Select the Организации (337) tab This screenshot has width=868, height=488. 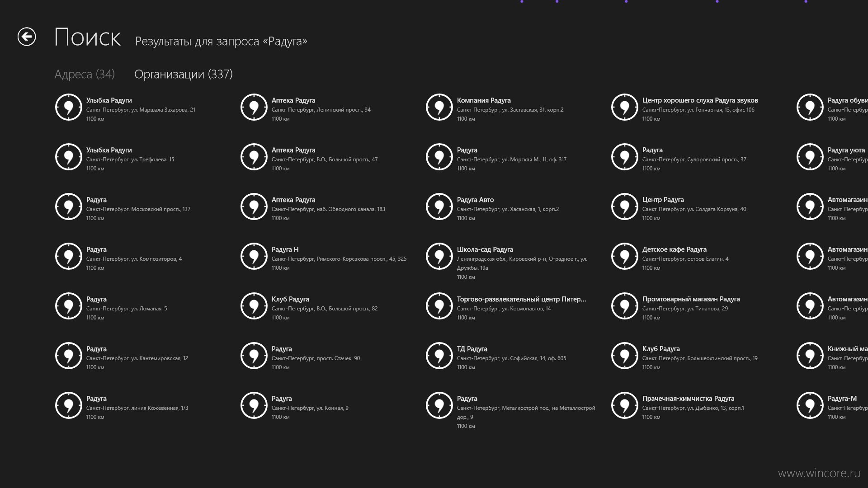point(184,74)
